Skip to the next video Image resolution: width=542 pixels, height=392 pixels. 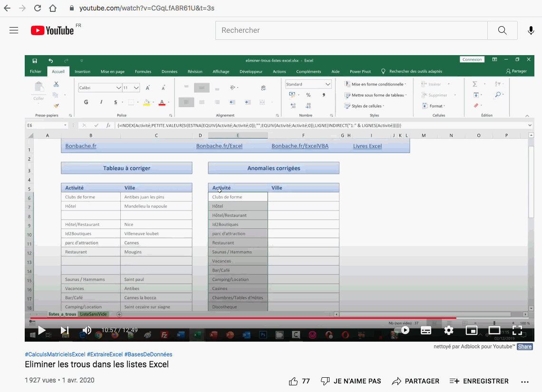pyautogui.click(x=65, y=330)
